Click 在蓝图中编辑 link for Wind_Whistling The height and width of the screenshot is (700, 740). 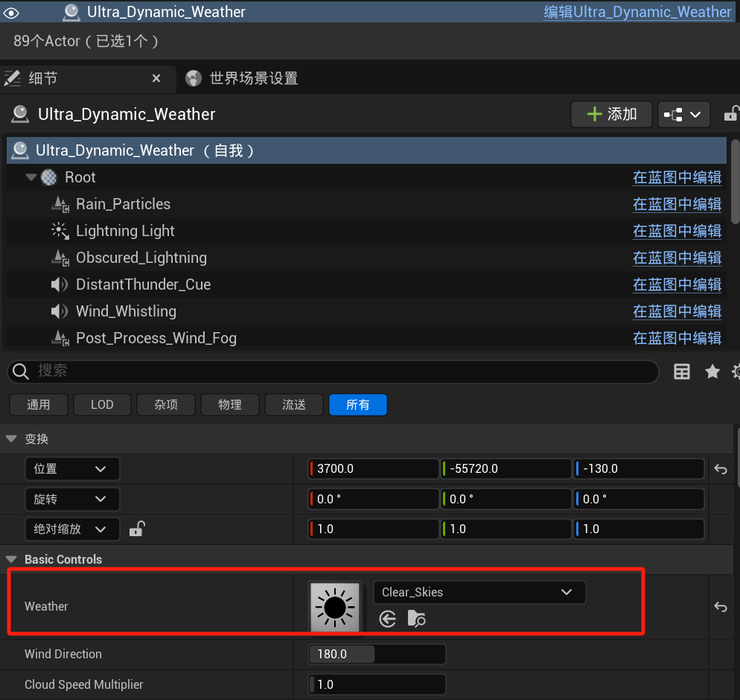coord(677,311)
